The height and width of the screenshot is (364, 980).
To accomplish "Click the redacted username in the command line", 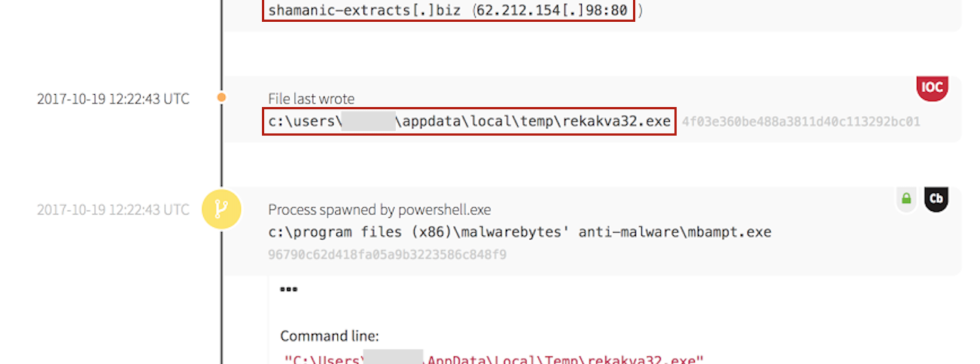I will pyautogui.click(x=395, y=358).
